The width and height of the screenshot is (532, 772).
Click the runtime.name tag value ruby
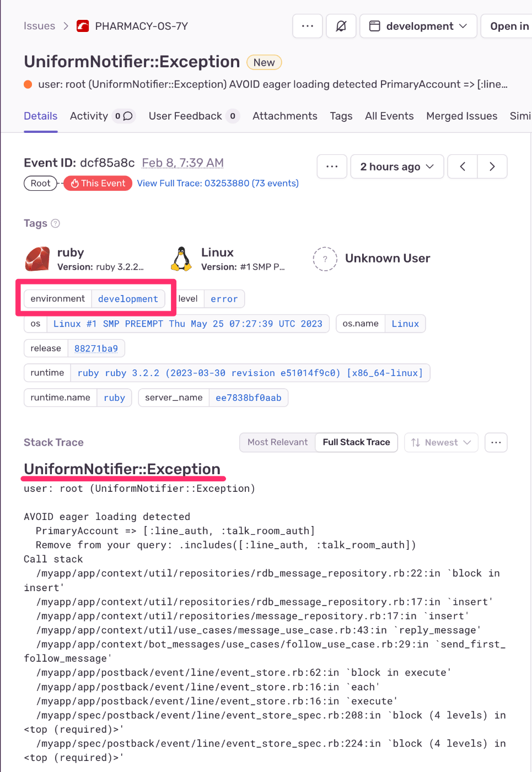(x=114, y=398)
